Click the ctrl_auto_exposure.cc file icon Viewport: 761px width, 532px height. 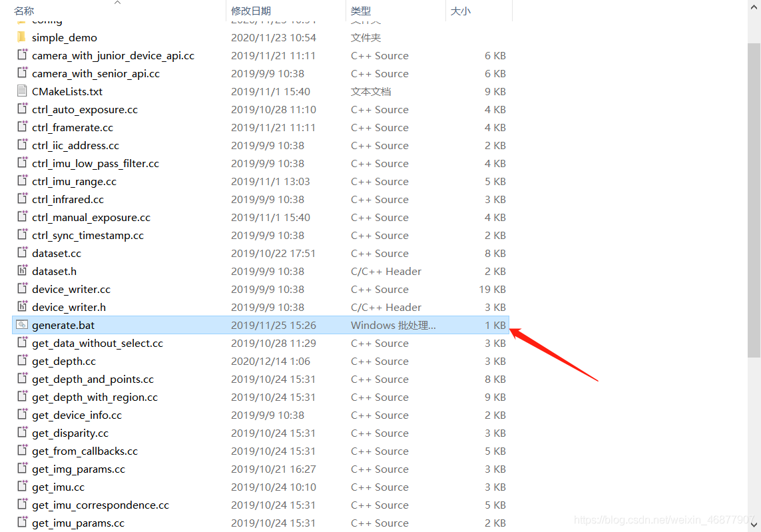click(23, 109)
